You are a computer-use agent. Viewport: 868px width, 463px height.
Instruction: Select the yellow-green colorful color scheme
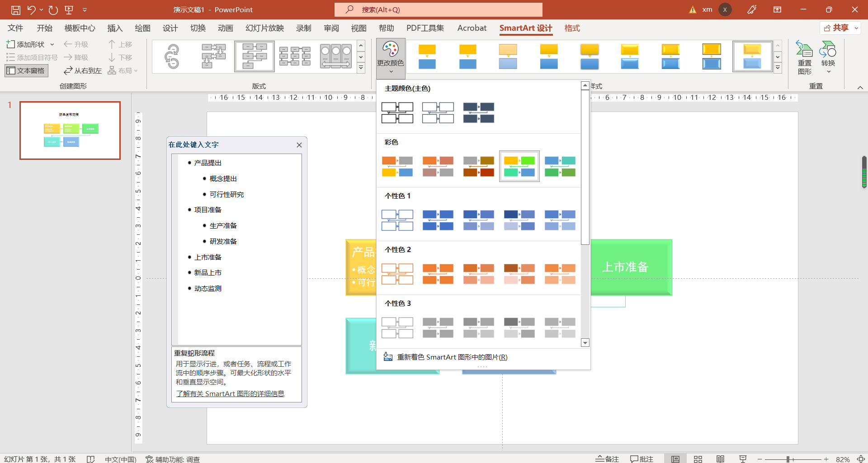(519, 166)
